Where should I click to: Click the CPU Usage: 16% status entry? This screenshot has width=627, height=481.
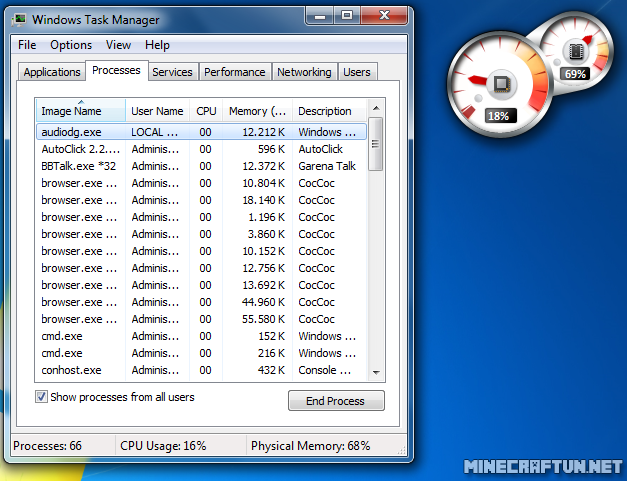(x=163, y=445)
